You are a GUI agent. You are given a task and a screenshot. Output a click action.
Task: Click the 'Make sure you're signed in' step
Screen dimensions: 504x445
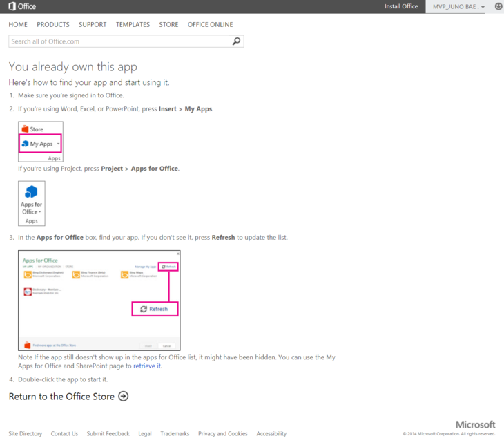70,95
